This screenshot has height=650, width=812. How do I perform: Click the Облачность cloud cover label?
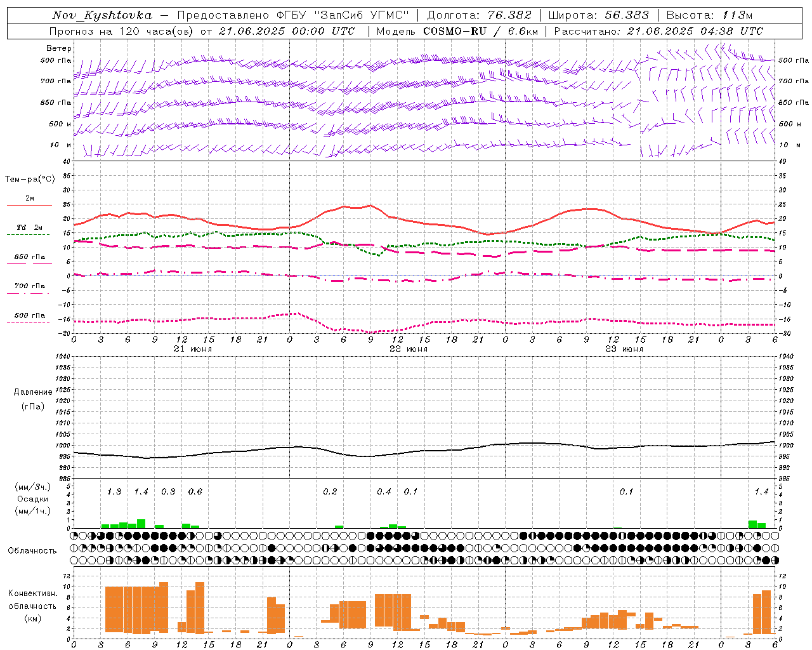pos(32,550)
